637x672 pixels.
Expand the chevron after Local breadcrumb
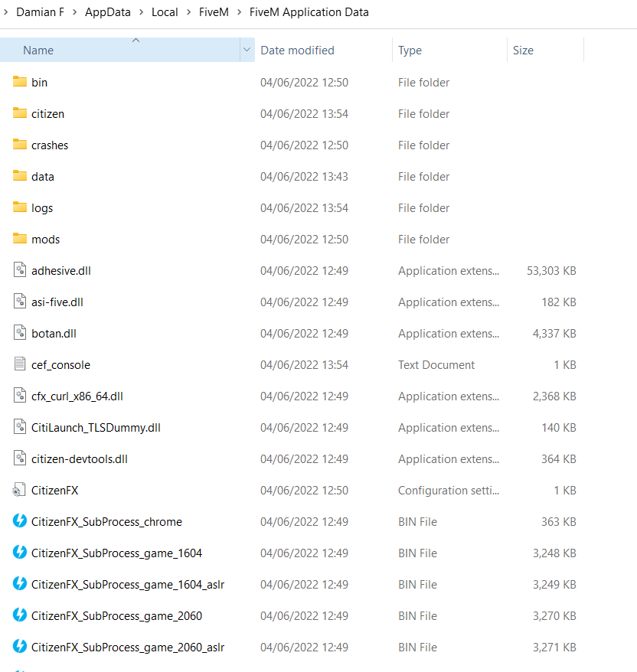click(x=188, y=12)
